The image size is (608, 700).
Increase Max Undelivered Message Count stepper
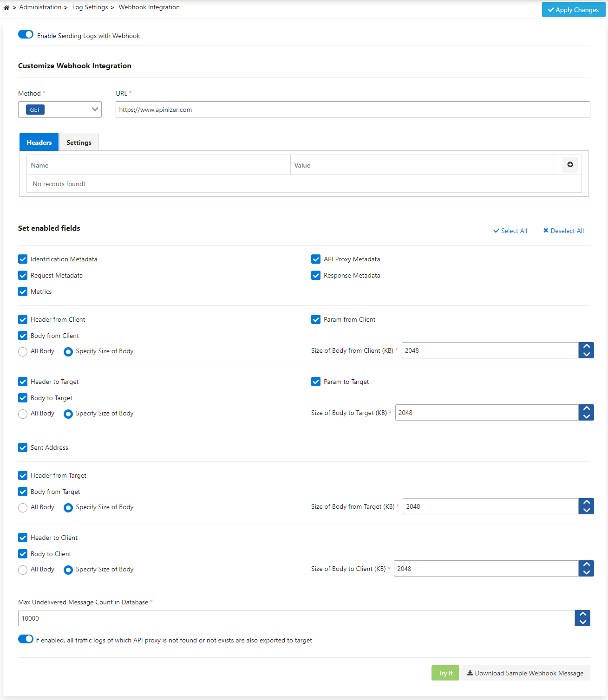[x=582, y=614]
